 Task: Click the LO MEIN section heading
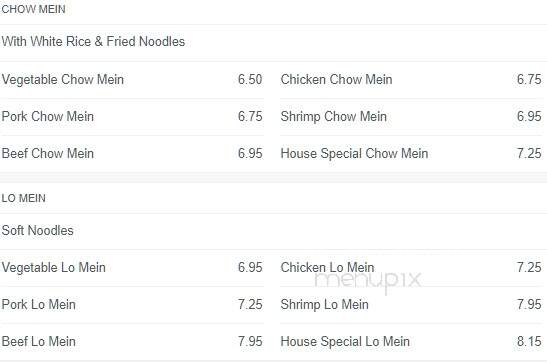click(24, 198)
